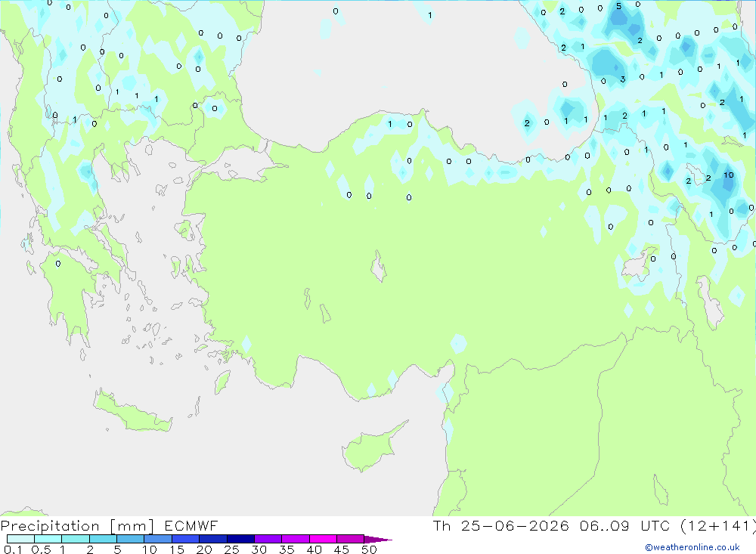Click the "5" precipitation value on map

[x=618, y=6]
